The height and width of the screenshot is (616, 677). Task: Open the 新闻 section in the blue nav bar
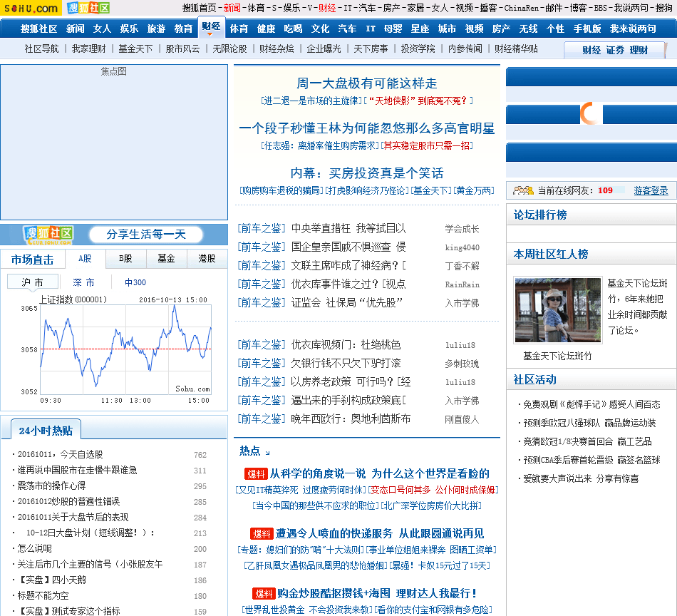tap(75, 29)
